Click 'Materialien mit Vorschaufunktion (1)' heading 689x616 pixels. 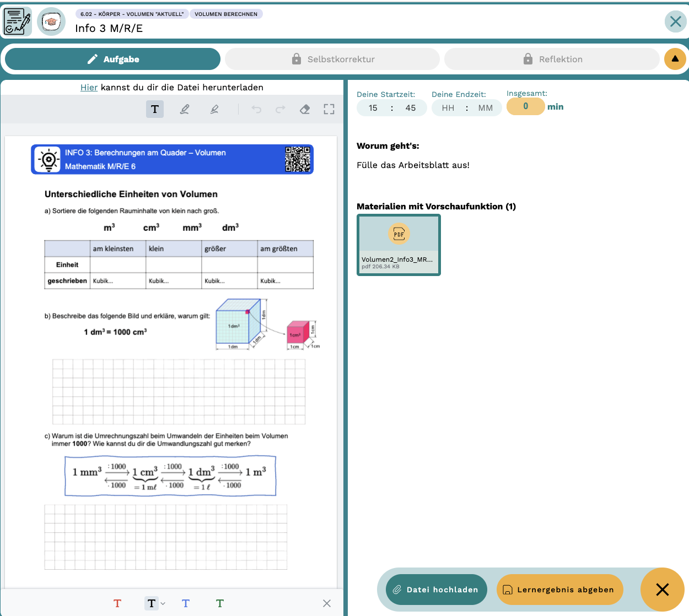point(436,206)
